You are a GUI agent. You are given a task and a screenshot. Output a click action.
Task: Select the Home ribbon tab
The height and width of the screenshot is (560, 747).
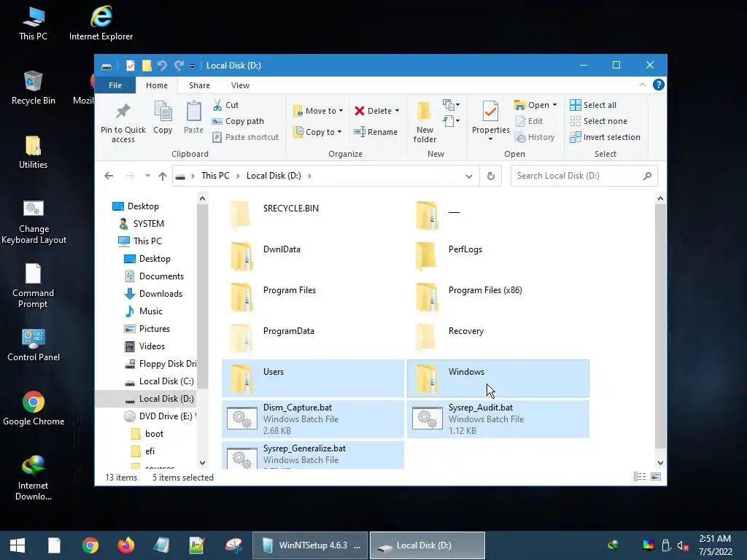pyautogui.click(x=157, y=85)
